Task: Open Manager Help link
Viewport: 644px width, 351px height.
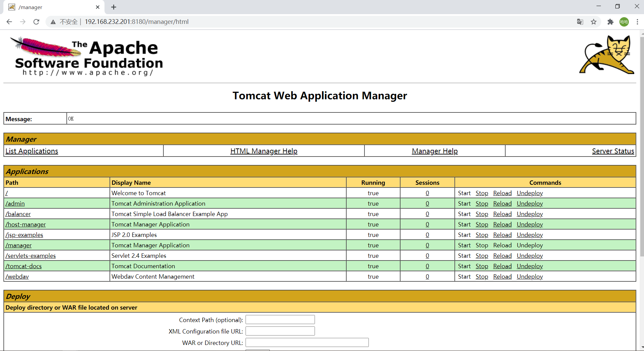Action: pyautogui.click(x=434, y=151)
